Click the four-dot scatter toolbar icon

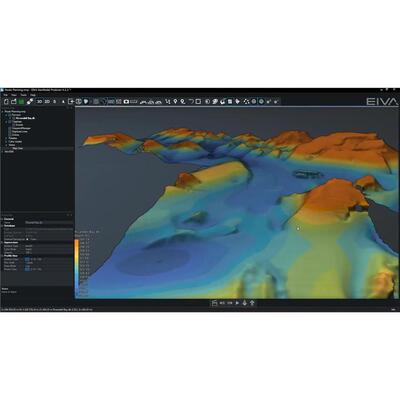click(x=246, y=101)
